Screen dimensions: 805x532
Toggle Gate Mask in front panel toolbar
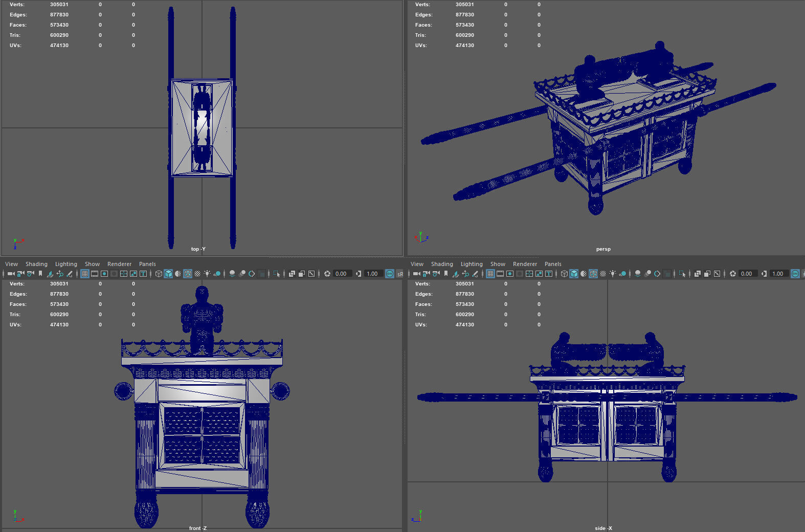click(114, 274)
